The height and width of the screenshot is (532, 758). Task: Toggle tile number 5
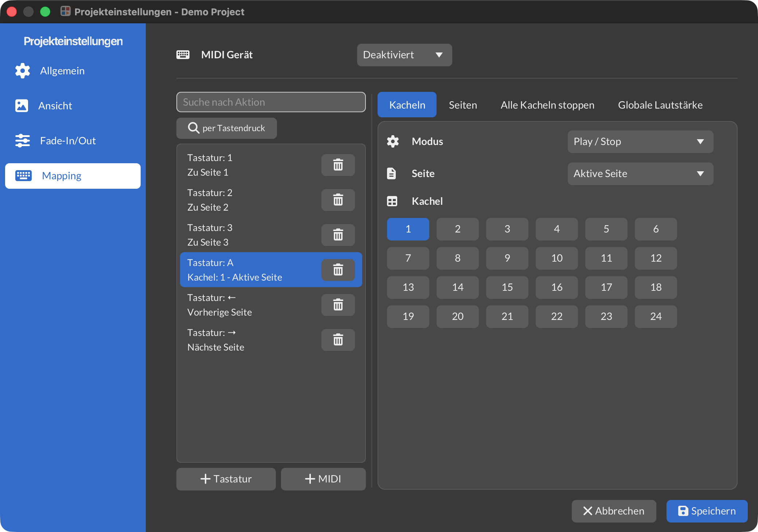click(x=606, y=229)
